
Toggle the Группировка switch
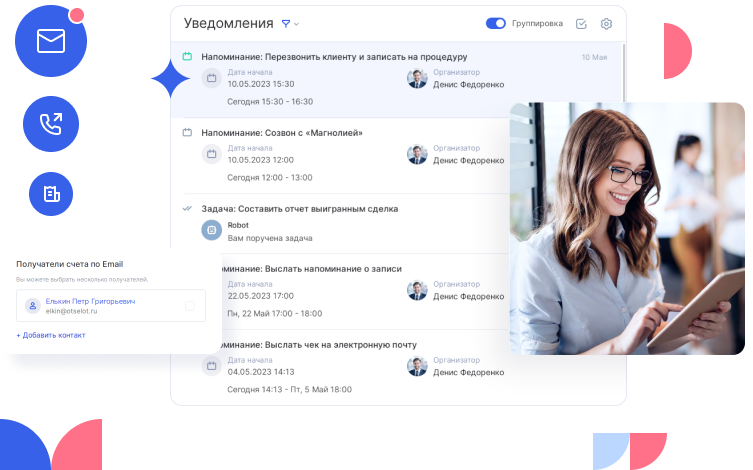495,24
